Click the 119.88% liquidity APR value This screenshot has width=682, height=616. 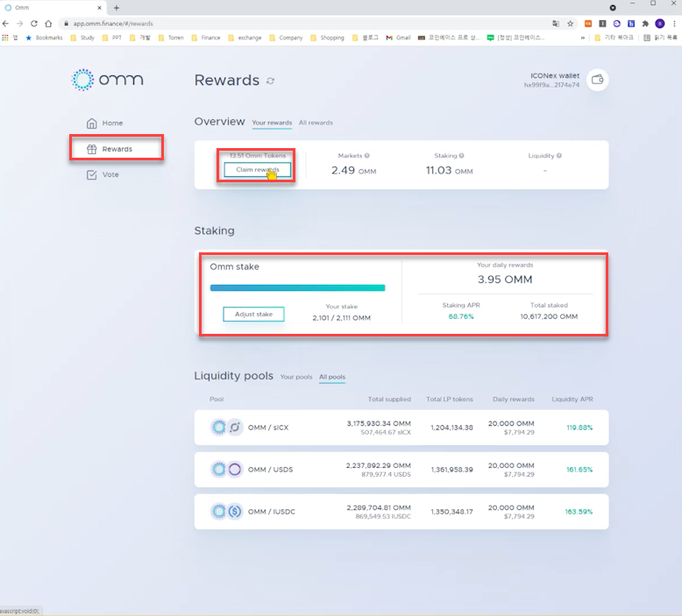pyautogui.click(x=579, y=428)
